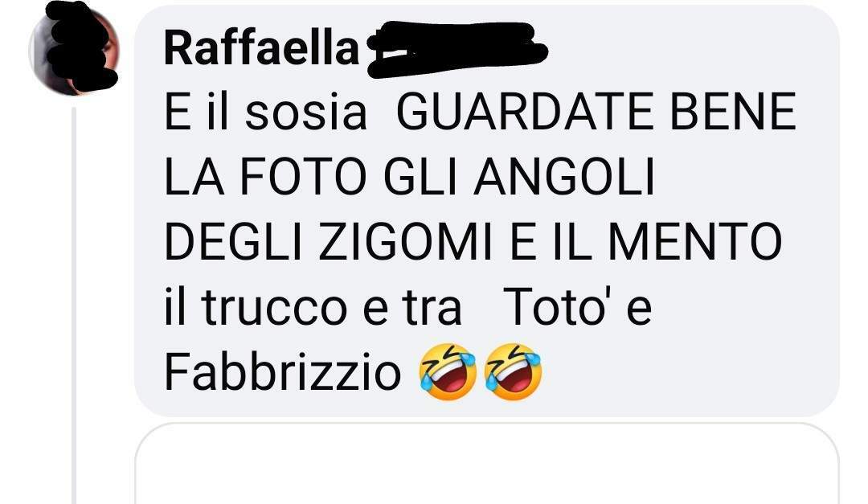The height and width of the screenshot is (504, 868).
Task: Click the word ZIGOMI in the comment
Action: click(404, 241)
